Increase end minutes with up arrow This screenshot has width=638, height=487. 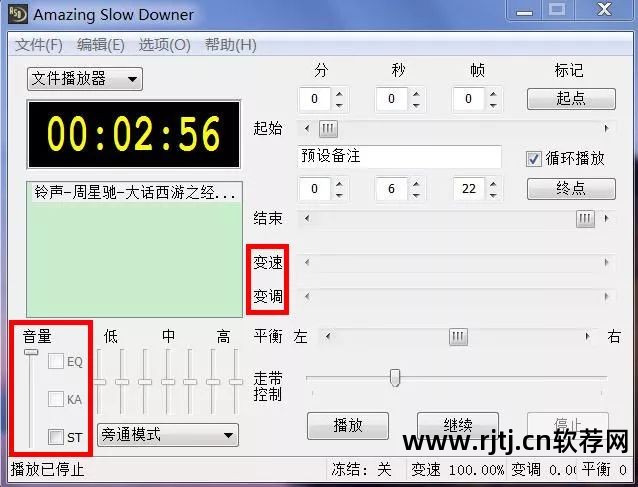click(339, 183)
